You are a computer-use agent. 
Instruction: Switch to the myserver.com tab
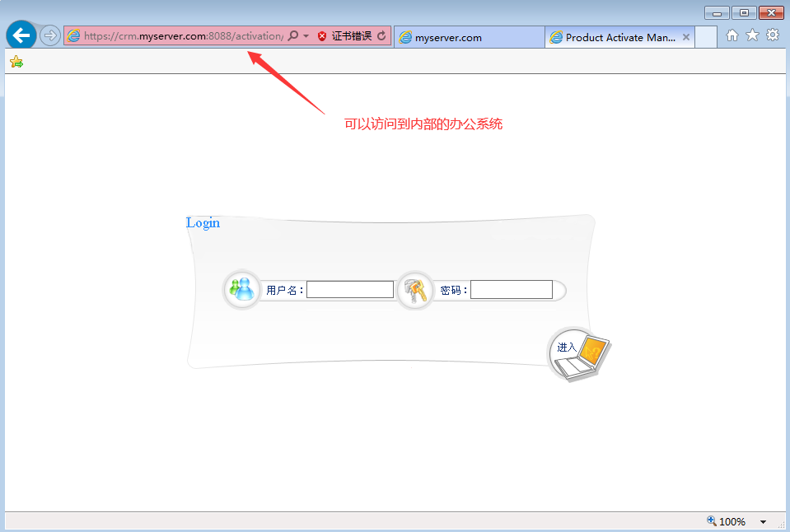click(468, 37)
